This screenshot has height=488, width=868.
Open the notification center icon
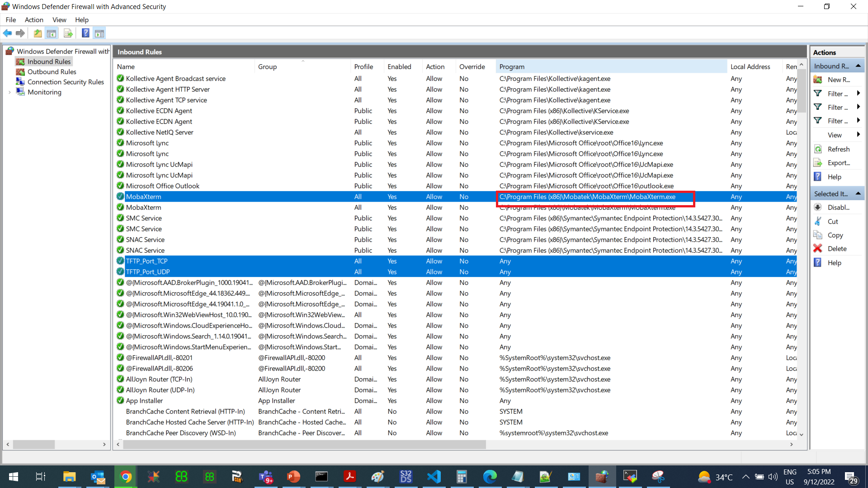pos(851,477)
